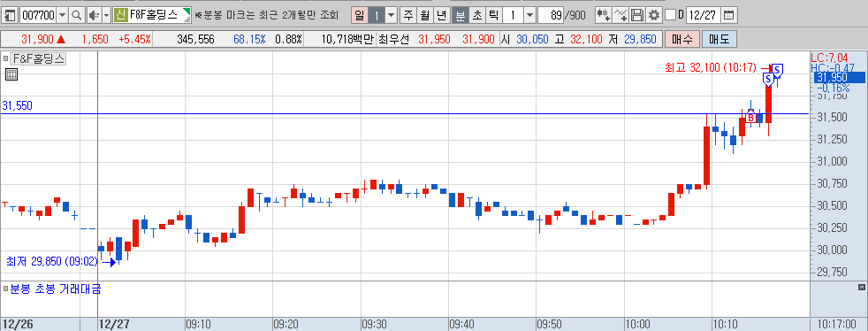Click the add candlestick chart icon
This screenshot has width=868, height=331.
coord(604,15)
